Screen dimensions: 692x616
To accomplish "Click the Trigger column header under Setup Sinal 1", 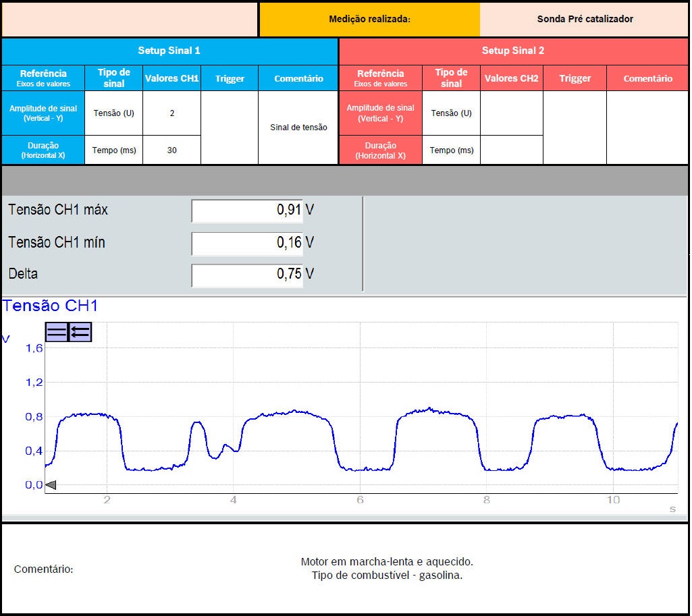I will pyautogui.click(x=230, y=78).
